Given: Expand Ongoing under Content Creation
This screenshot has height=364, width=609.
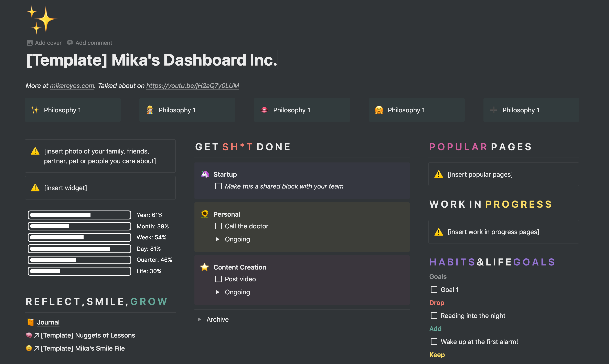Looking at the screenshot, I should [x=217, y=292].
